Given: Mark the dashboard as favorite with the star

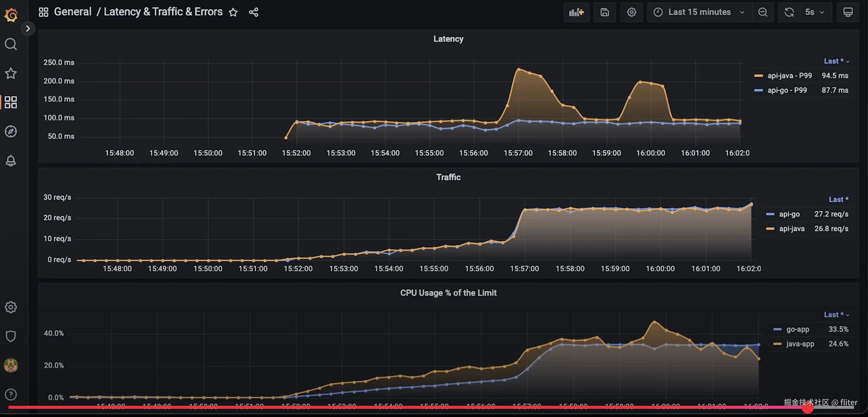Looking at the screenshot, I should (233, 12).
